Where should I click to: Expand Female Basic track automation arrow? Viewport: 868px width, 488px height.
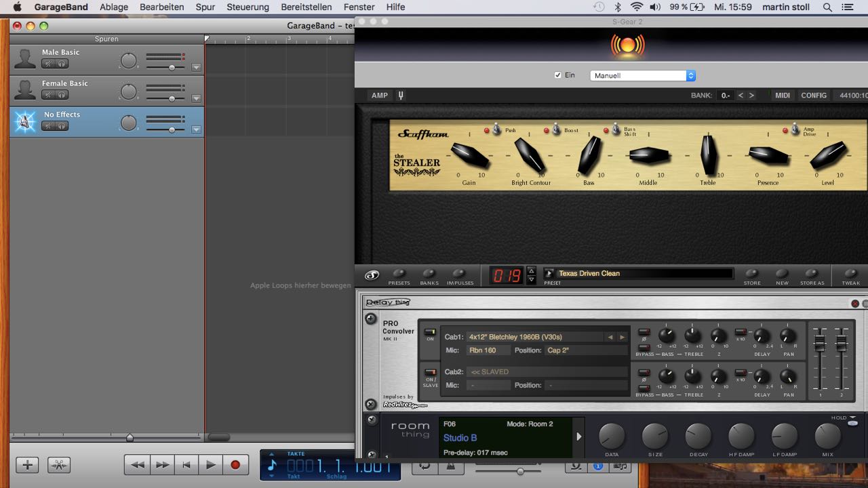pyautogui.click(x=196, y=98)
